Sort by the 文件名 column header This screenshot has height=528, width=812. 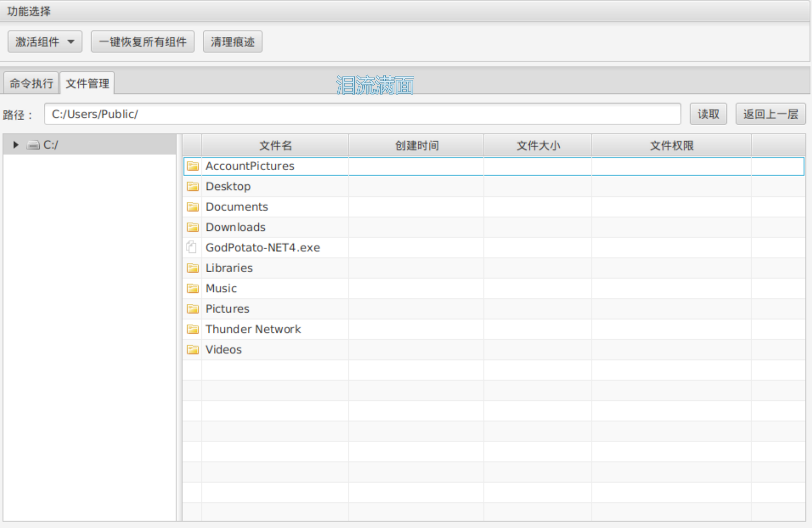click(275, 145)
